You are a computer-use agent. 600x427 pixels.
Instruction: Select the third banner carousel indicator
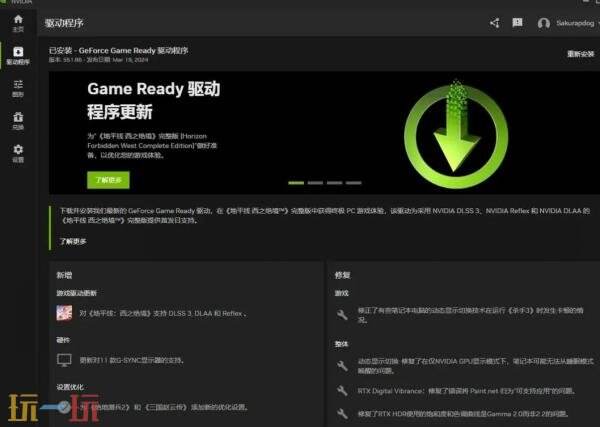(x=334, y=183)
